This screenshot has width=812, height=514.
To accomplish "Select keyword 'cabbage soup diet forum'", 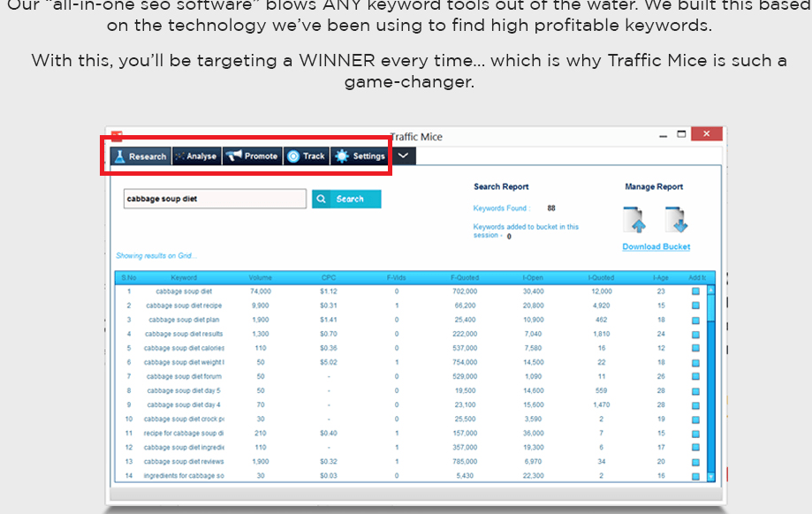I will [184, 377].
